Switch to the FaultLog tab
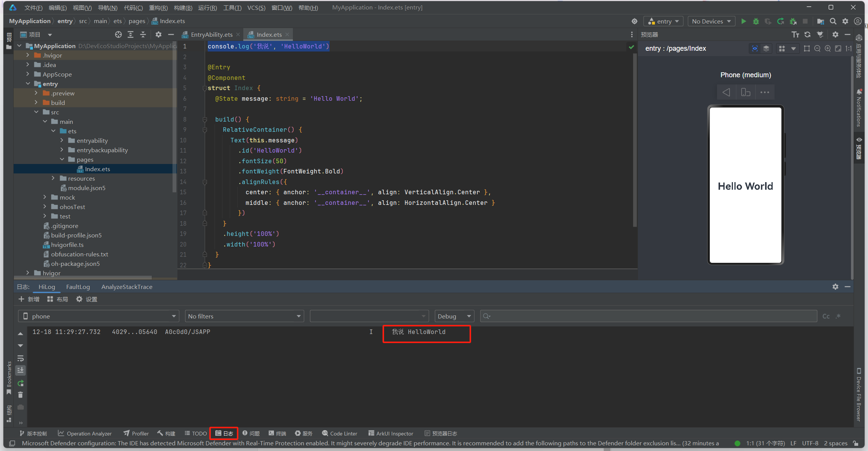Screen dimensions: 868x451 (78, 287)
